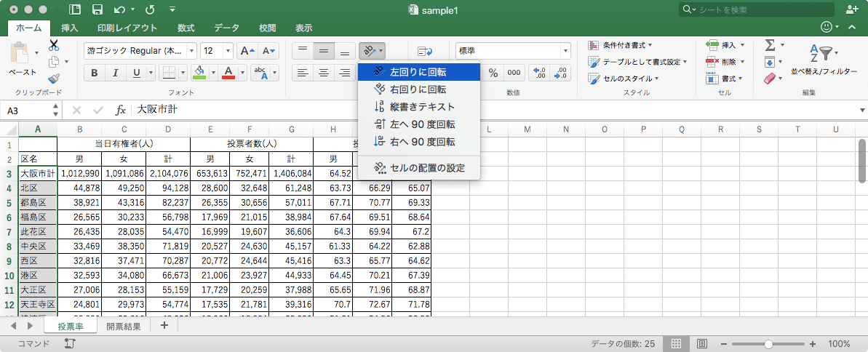Switch to 数式 ribbon tab

click(x=186, y=28)
